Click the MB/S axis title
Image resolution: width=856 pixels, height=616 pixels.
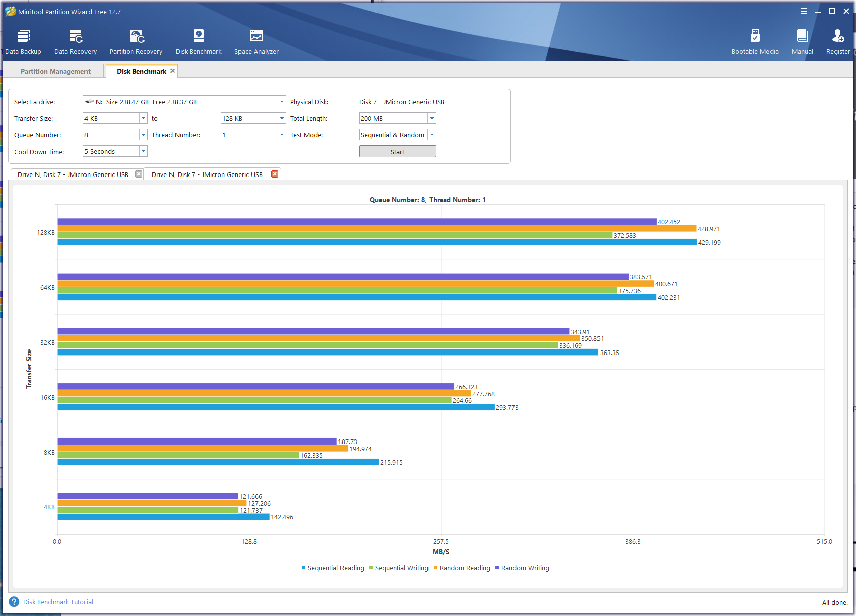pyautogui.click(x=441, y=552)
